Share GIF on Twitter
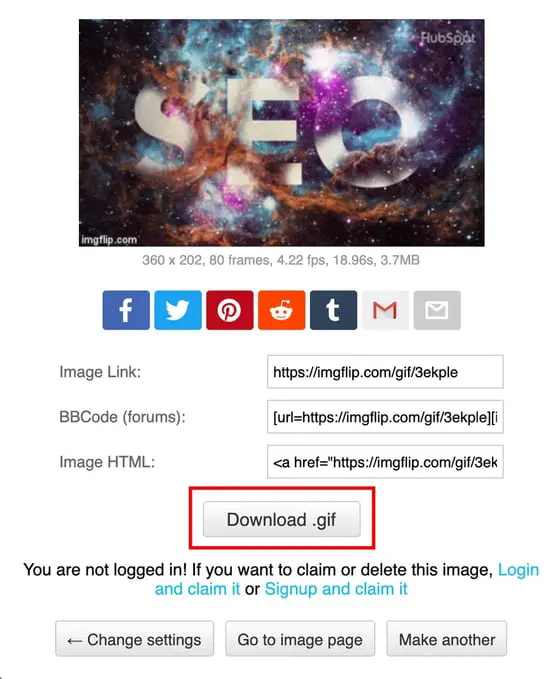Screen dimensions: 559x679 178,310
